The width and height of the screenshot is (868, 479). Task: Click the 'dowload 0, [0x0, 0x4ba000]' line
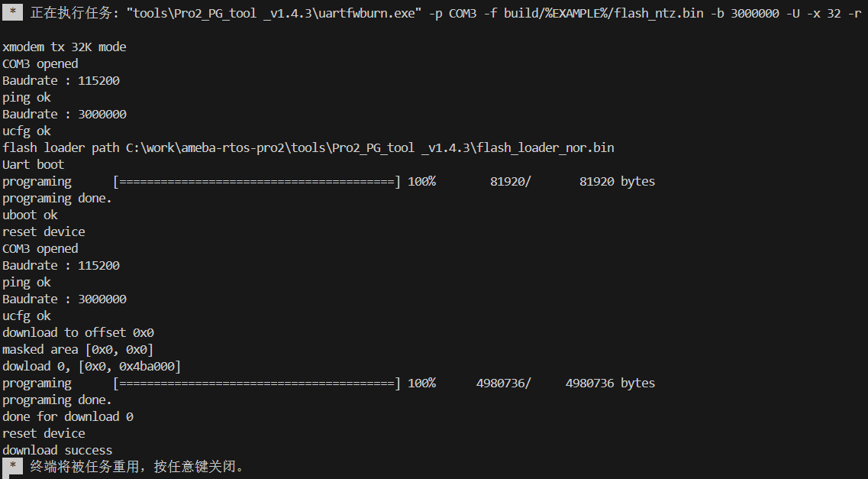click(x=92, y=366)
